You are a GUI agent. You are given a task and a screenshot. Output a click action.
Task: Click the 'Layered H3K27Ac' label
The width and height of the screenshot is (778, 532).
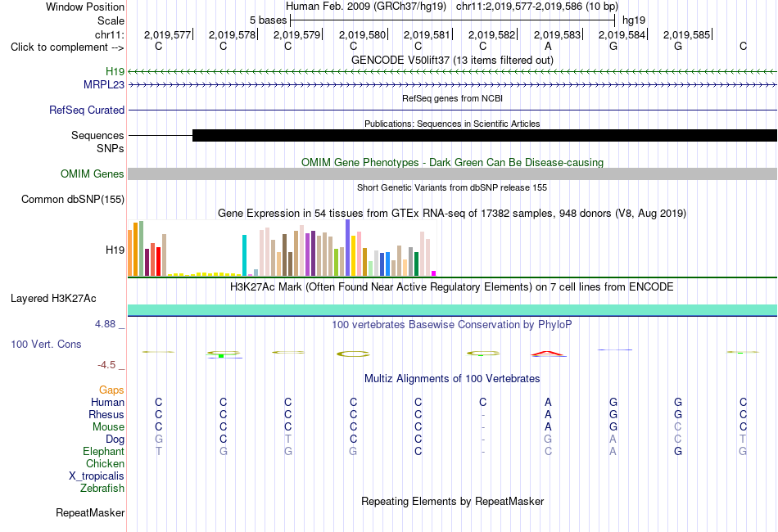(x=53, y=299)
